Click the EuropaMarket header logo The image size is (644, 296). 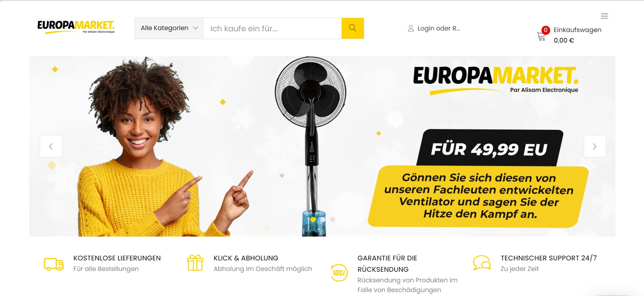[x=76, y=27]
